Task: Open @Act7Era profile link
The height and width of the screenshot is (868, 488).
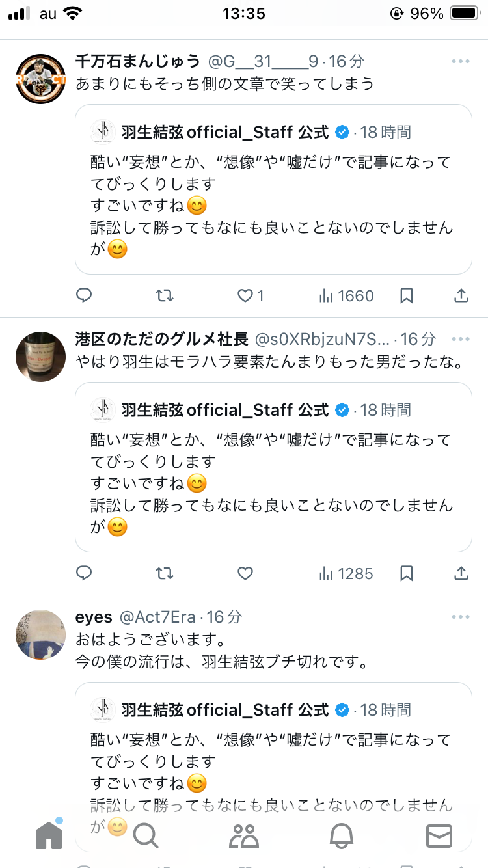Action: [x=158, y=617]
